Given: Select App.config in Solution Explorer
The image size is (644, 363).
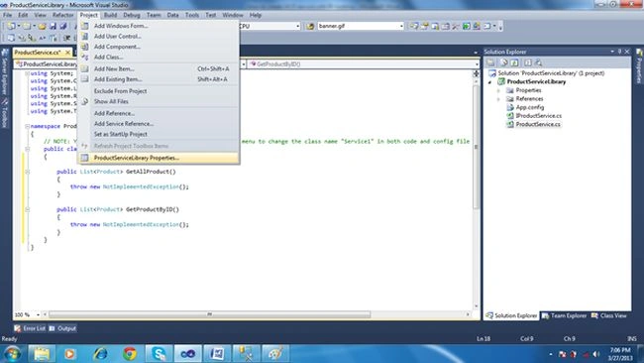Looking at the screenshot, I should pos(530,107).
